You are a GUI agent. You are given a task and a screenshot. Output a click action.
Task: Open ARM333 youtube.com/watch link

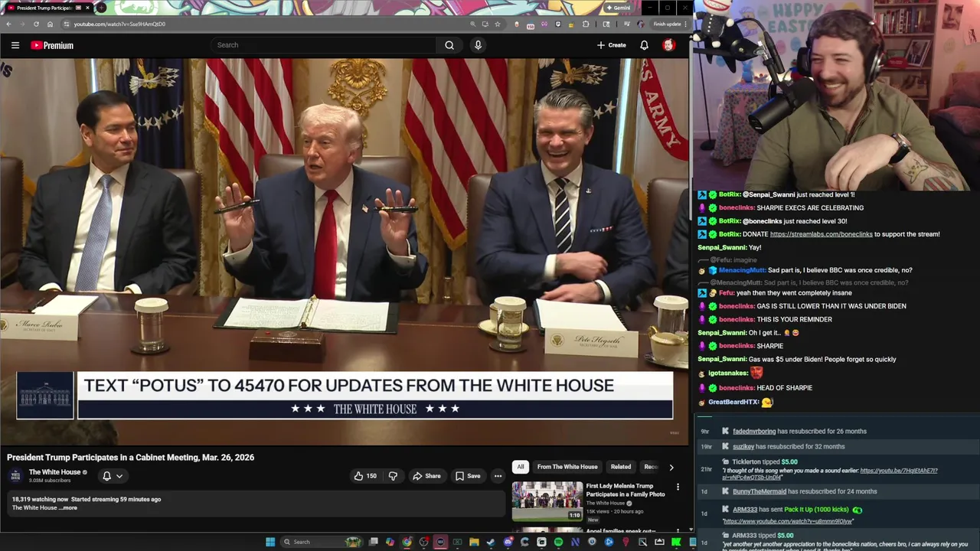788,521
